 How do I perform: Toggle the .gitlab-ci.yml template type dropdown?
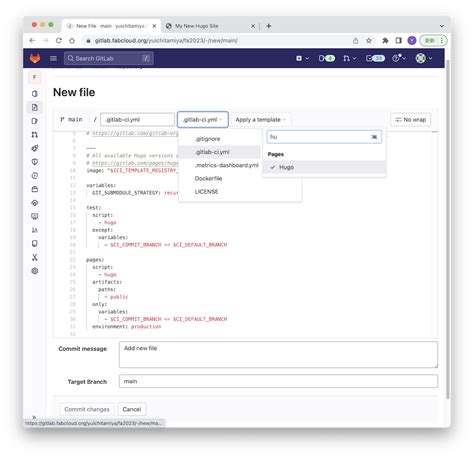[203, 120]
